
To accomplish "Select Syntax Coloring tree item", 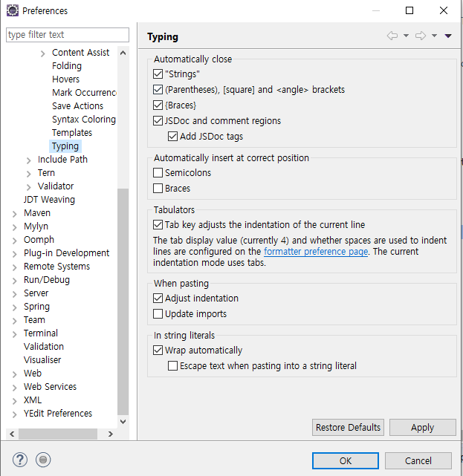I will click(x=84, y=120).
